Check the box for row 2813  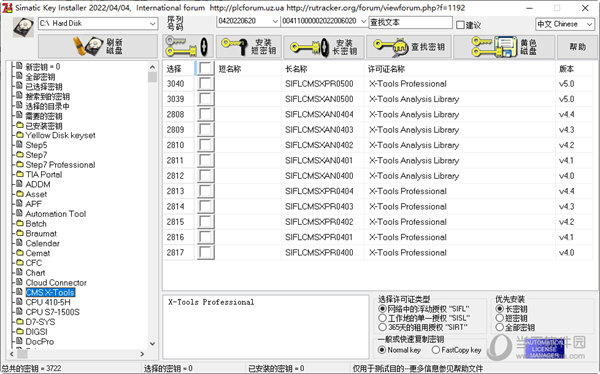(x=205, y=191)
